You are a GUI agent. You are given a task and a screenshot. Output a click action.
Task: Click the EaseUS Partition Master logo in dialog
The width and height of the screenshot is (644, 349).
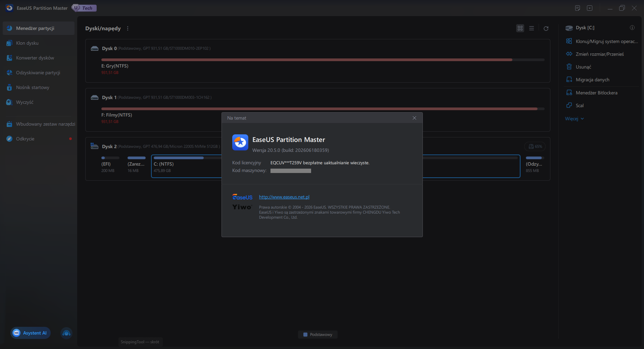point(240,142)
